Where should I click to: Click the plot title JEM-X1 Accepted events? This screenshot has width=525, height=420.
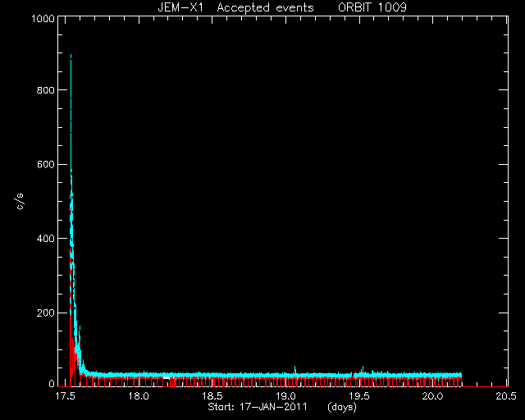(235, 7)
